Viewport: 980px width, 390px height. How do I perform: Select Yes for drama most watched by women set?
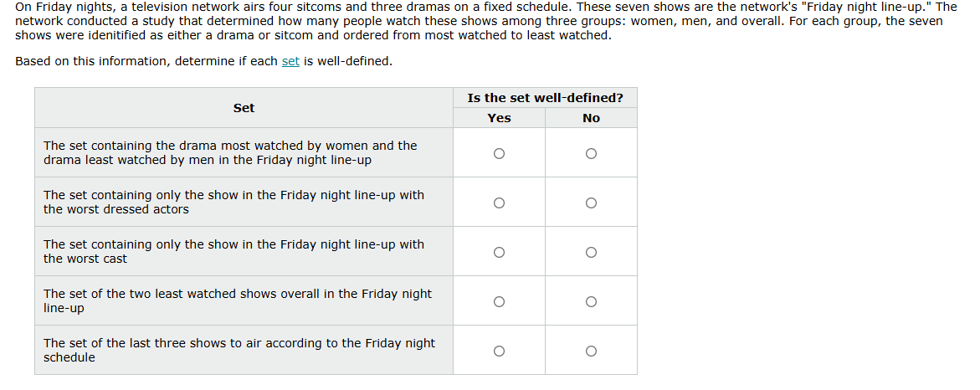pyautogui.click(x=499, y=153)
